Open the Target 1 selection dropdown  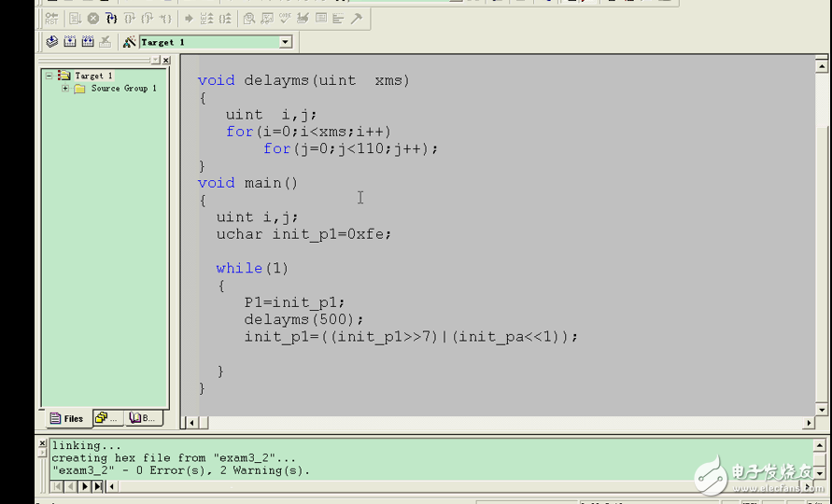pos(286,42)
